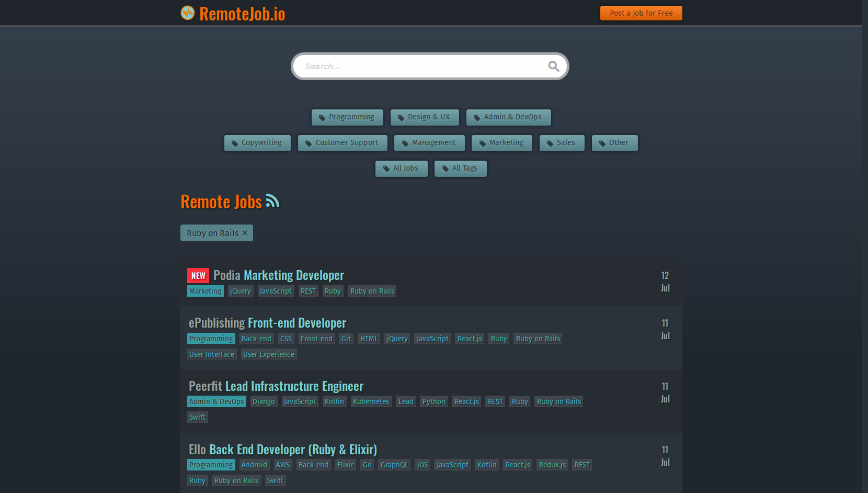Select the Admin & DevOps category
The width and height of the screenshot is (868, 493).
(x=509, y=117)
